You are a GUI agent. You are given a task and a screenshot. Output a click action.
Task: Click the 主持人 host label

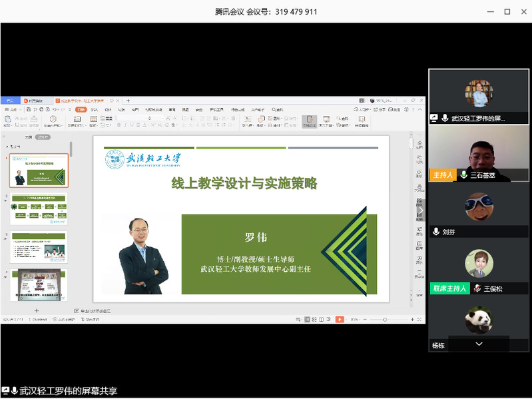click(x=443, y=175)
